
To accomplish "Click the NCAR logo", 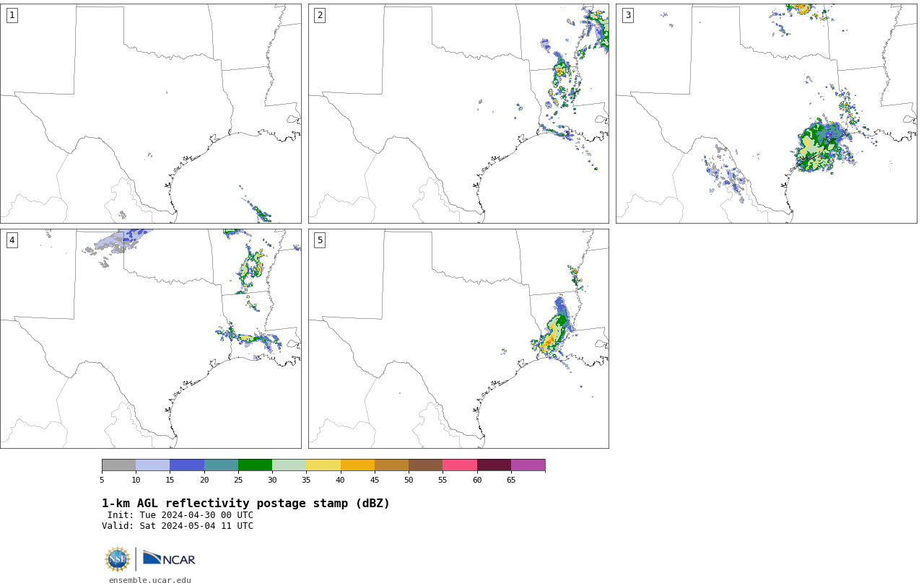I will [x=169, y=559].
